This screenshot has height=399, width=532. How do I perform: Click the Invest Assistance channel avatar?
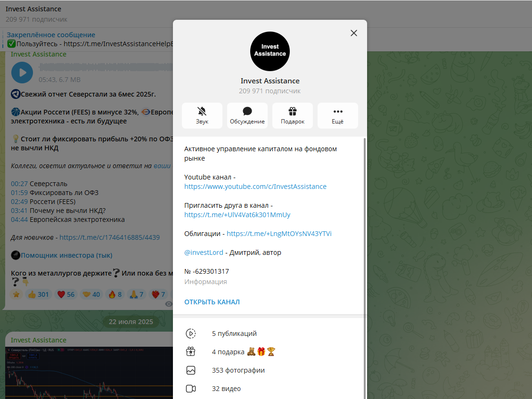pyautogui.click(x=270, y=51)
